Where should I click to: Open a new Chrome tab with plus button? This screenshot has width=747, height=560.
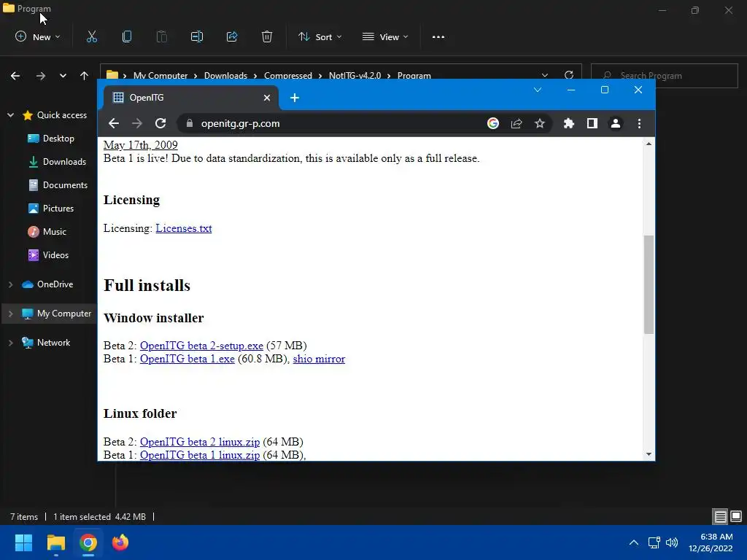295,98
